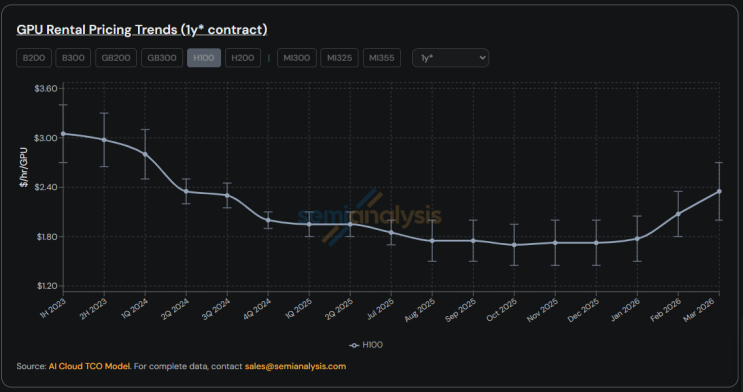Open the GPU Rental Pricing Trends title
The height and width of the screenshot is (392, 743).
[142, 30]
